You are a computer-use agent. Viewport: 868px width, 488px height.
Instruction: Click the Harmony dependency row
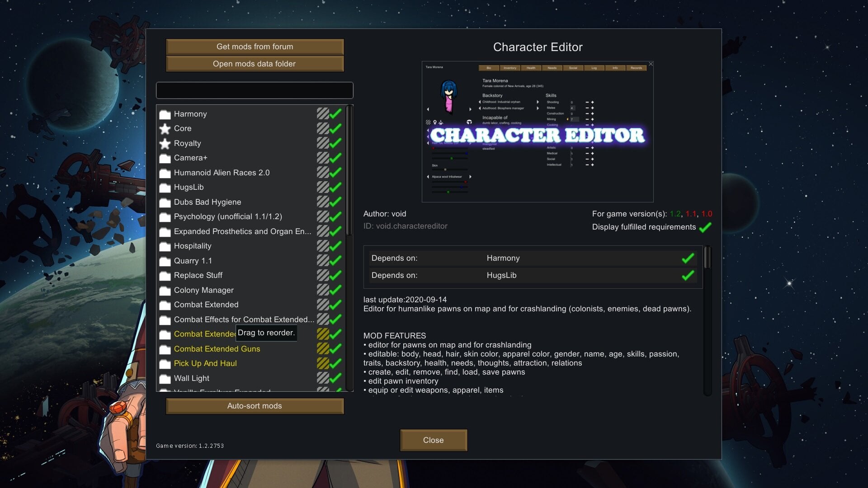click(x=533, y=258)
